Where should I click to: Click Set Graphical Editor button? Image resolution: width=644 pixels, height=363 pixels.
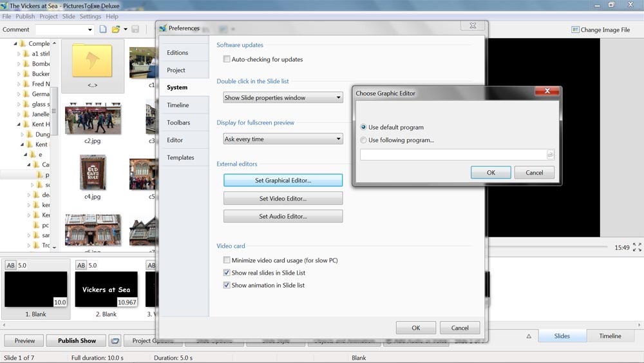(283, 180)
